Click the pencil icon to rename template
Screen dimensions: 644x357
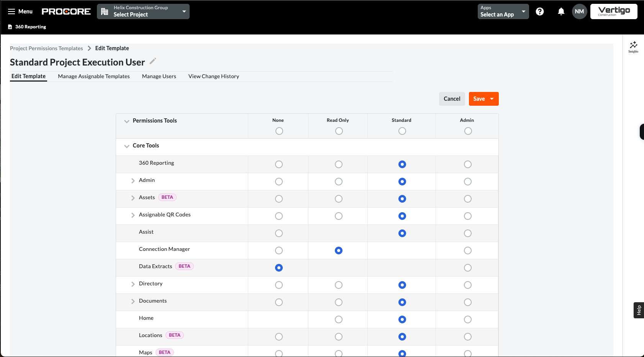tap(153, 61)
